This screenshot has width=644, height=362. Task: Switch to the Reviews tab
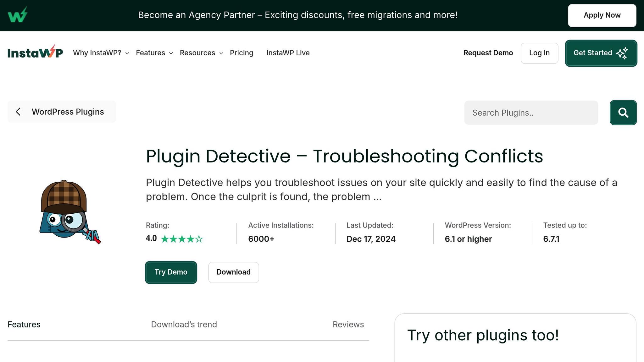click(348, 324)
